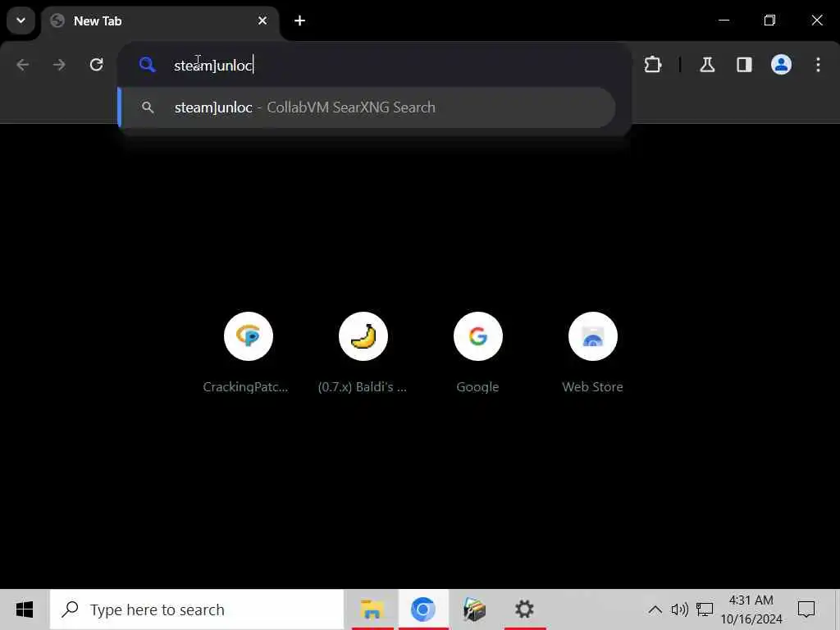Go forward with the forward arrow
The width and height of the screenshot is (840, 630).
[59, 65]
